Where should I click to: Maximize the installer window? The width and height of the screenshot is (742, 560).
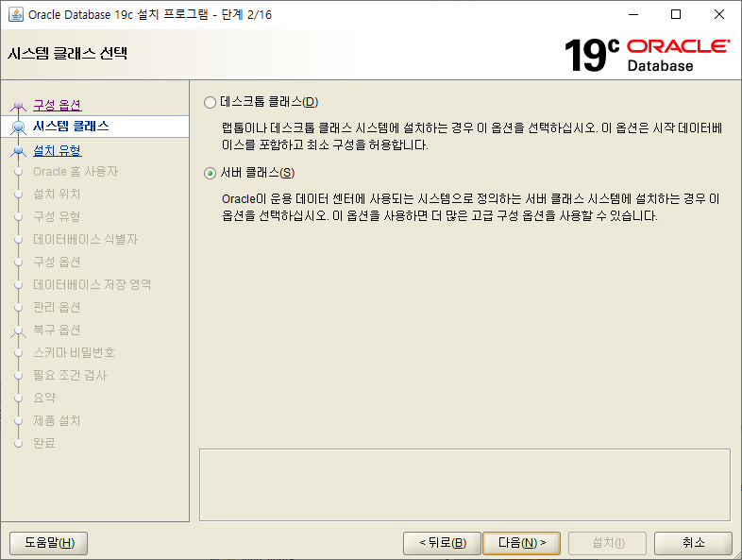[x=676, y=14]
